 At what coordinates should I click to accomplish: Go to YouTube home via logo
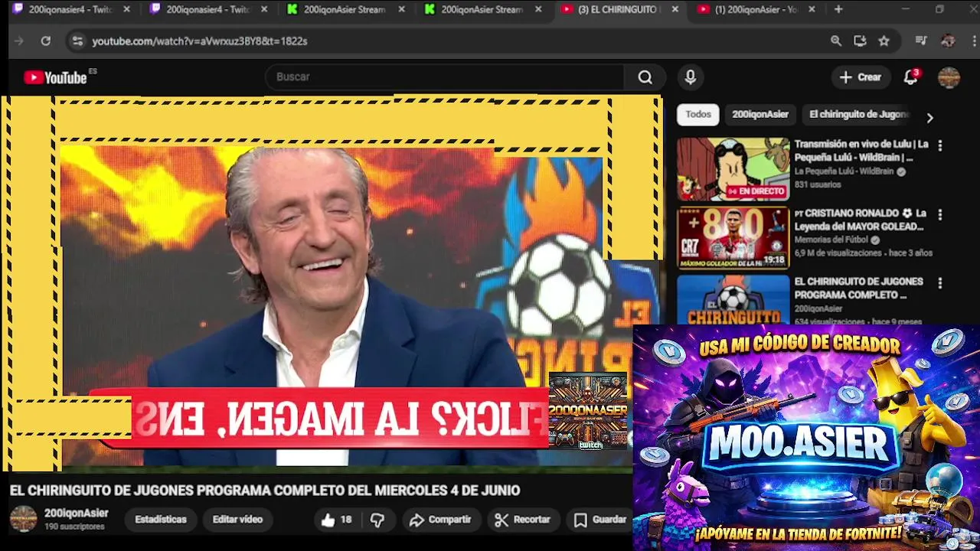point(55,77)
